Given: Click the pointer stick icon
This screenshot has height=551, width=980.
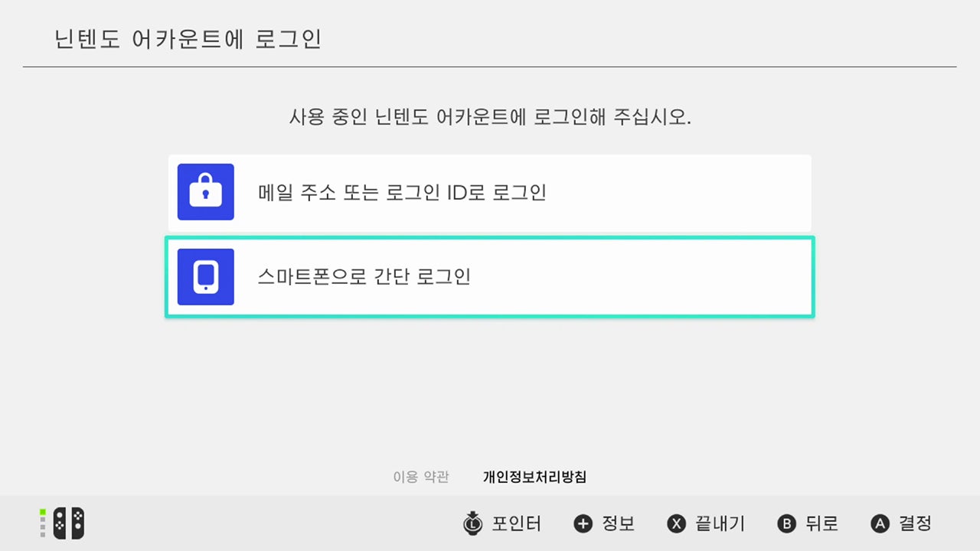Looking at the screenshot, I should (474, 523).
